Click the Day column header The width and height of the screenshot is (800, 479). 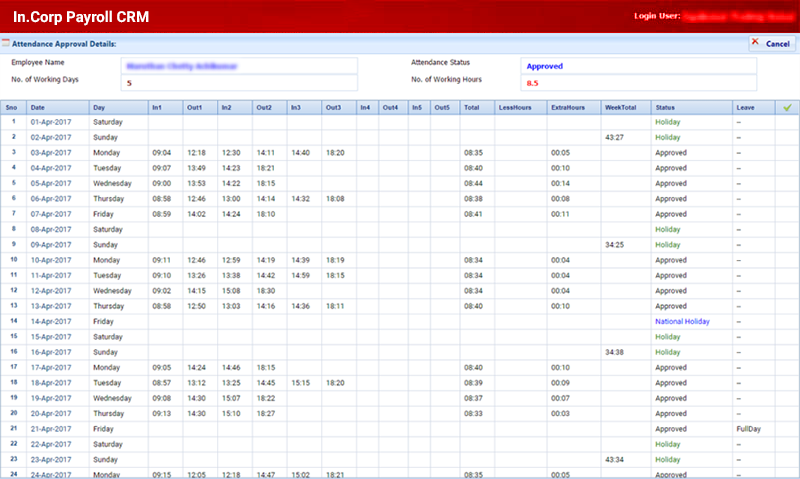(118, 108)
